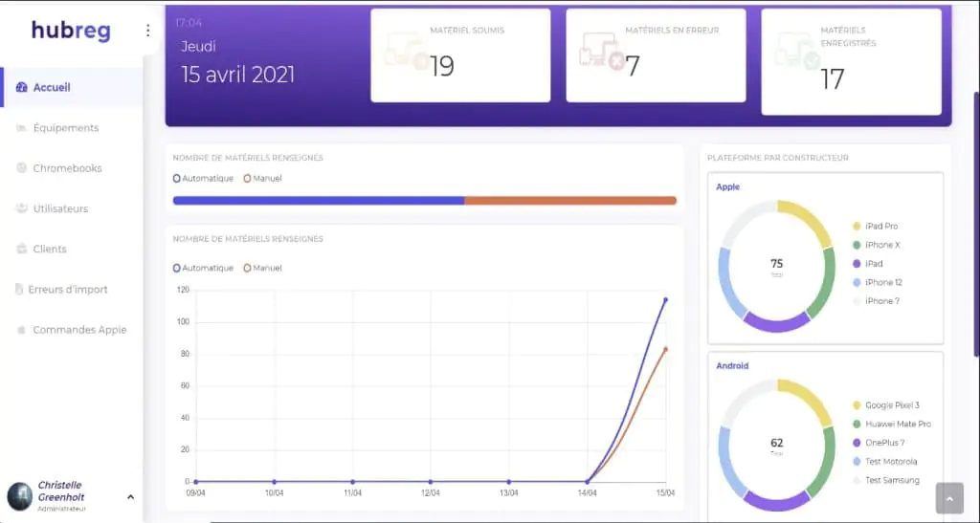Screen dimensions: 980x523
Task: Open the Équipements menu item
Action: (73, 128)
